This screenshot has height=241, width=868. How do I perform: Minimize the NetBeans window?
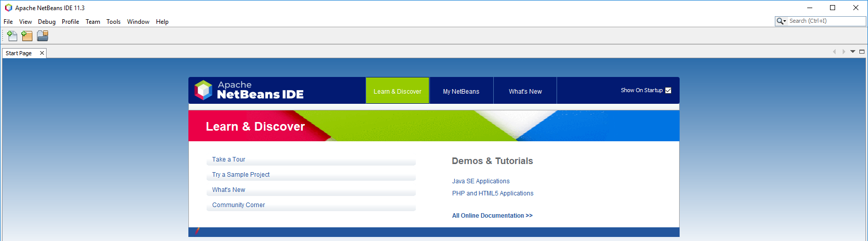[810, 8]
